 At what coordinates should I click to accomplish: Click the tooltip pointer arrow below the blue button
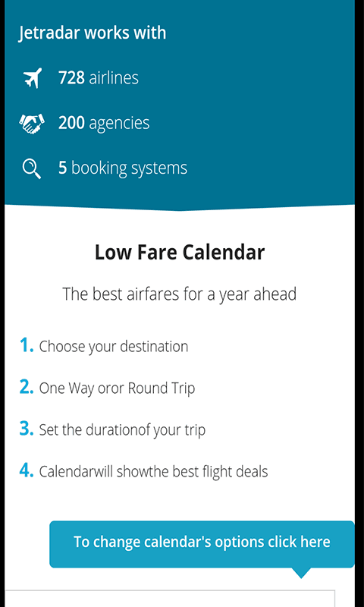tap(300, 573)
